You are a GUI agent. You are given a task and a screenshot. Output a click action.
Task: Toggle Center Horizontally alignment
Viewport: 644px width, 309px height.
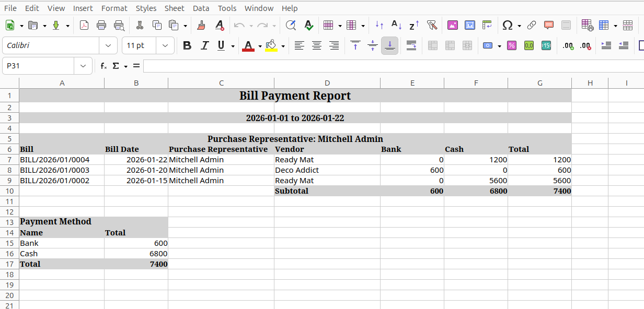click(x=317, y=45)
